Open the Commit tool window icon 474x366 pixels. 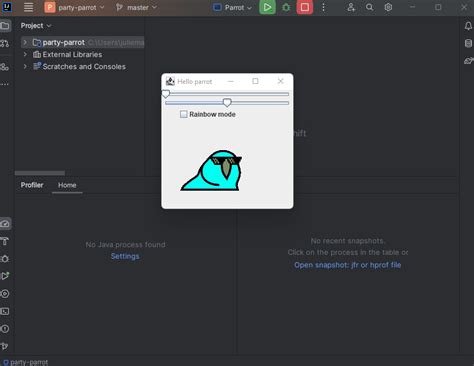coord(5,43)
